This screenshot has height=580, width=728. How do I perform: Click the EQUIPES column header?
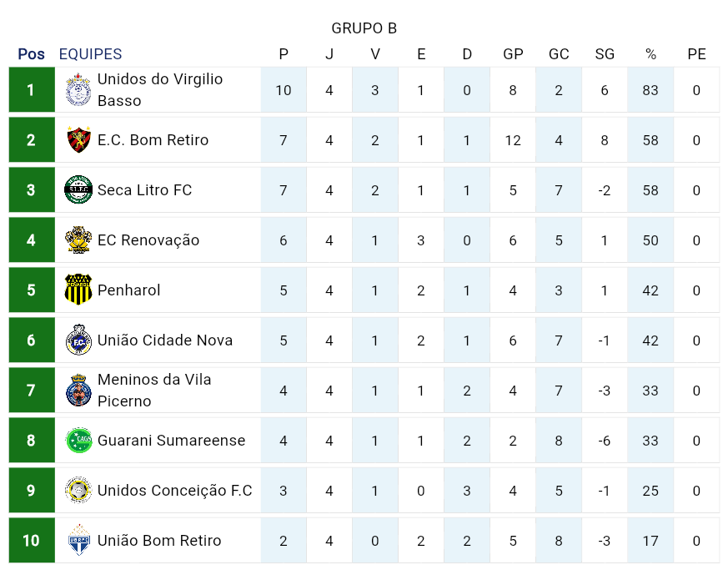click(90, 54)
